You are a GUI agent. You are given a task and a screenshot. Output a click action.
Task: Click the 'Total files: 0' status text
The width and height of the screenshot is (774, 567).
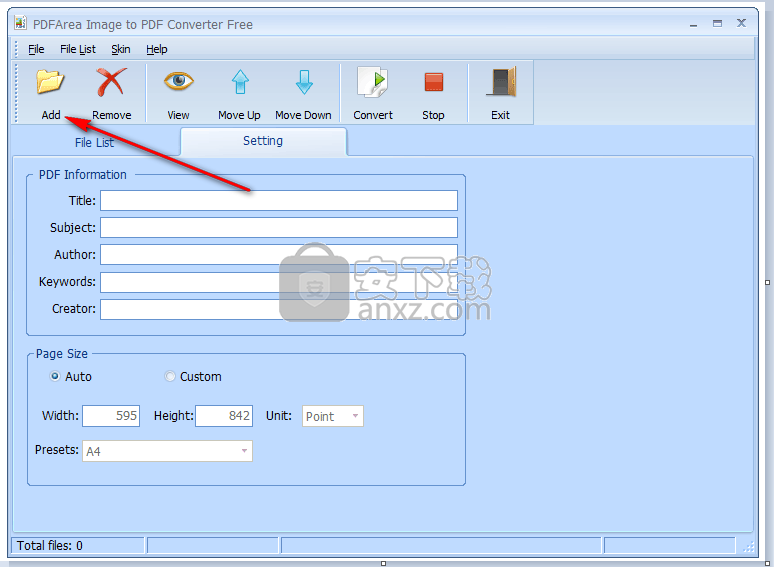pos(49,545)
